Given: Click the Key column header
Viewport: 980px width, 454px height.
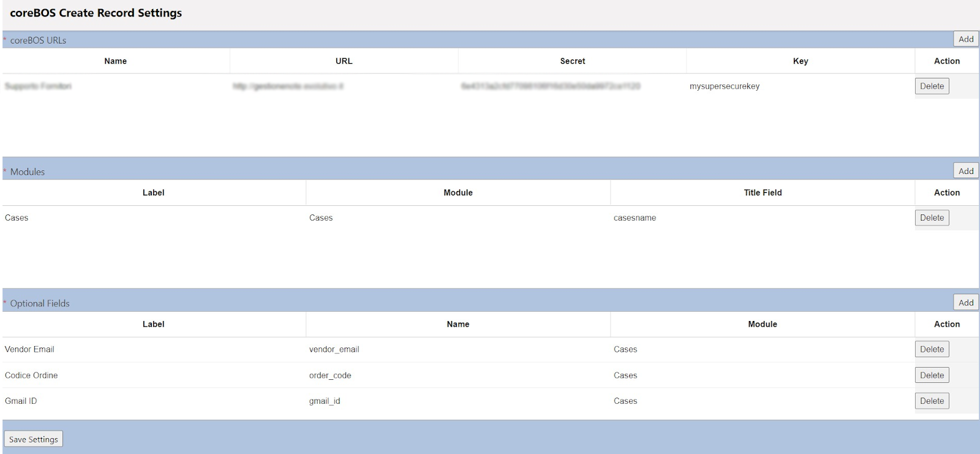Looking at the screenshot, I should pyautogui.click(x=801, y=61).
